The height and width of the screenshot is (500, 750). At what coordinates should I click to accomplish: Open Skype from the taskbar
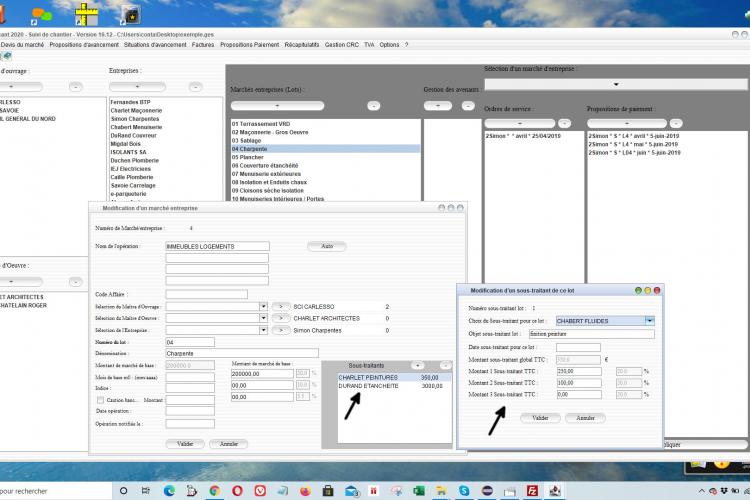pos(464,491)
